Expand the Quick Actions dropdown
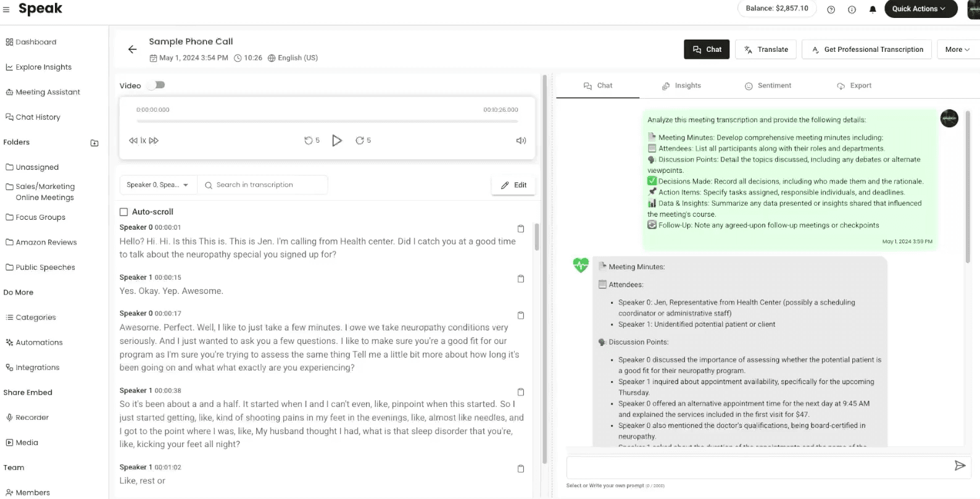Image resolution: width=980 pixels, height=499 pixels. 921,9
